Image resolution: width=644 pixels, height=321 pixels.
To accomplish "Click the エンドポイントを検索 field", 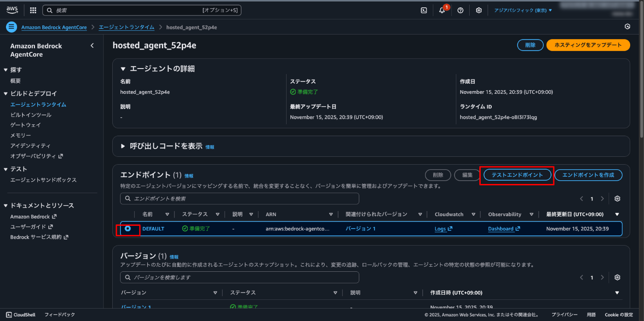I will pos(239,199).
